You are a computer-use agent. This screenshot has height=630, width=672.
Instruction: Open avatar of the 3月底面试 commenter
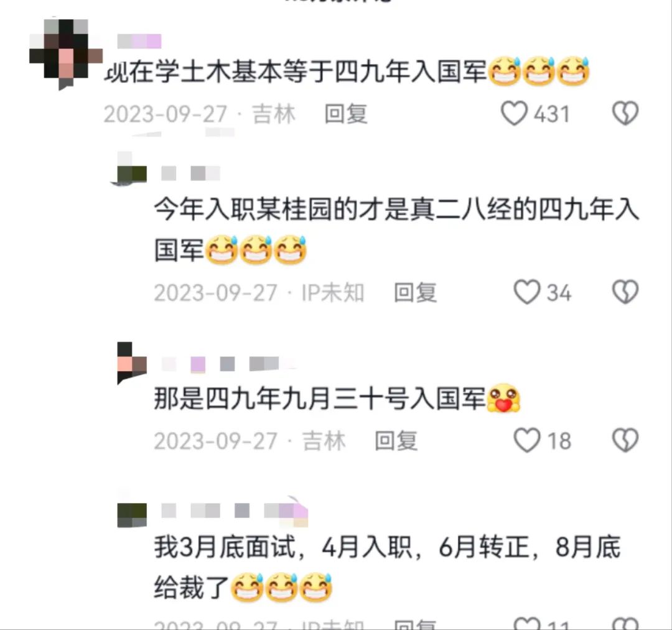[132, 514]
